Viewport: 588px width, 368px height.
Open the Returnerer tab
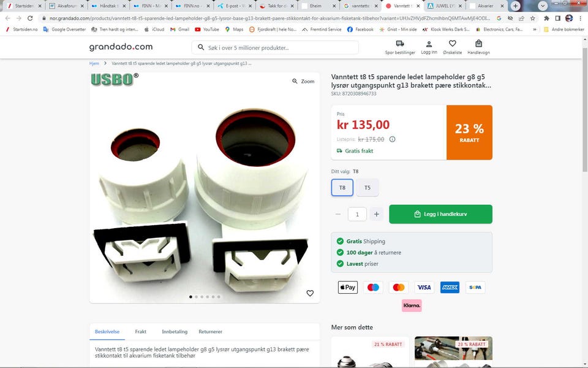pyautogui.click(x=210, y=332)
